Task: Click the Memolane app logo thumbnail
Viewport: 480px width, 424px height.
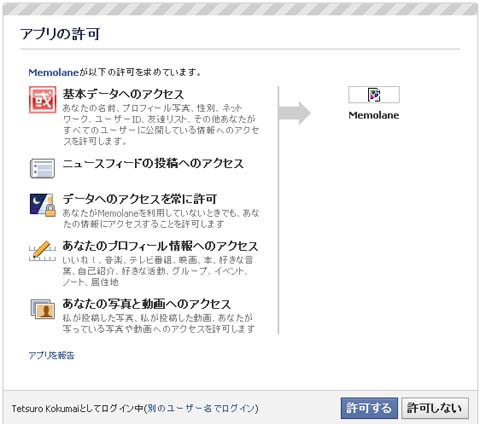Action: click(374, 95)
